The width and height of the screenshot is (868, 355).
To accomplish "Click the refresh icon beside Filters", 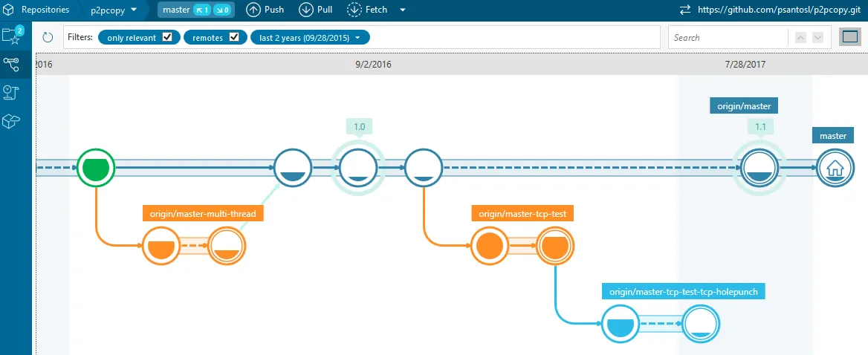I will (48, 38).
